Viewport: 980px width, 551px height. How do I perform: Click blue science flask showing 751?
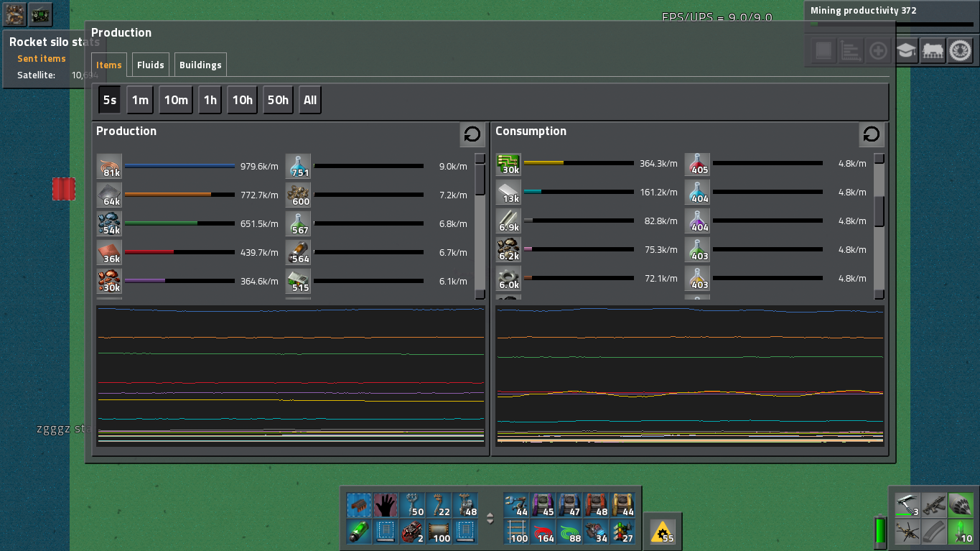coord(299,166)
